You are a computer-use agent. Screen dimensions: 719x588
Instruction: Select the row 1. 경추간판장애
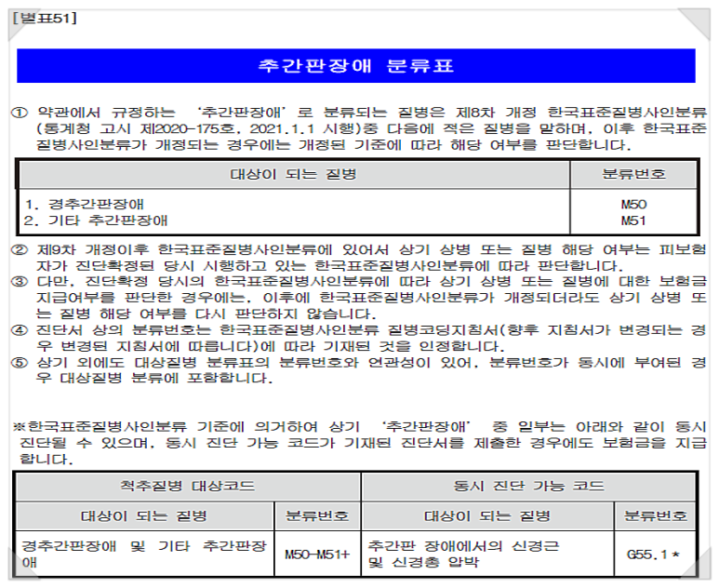85,204
